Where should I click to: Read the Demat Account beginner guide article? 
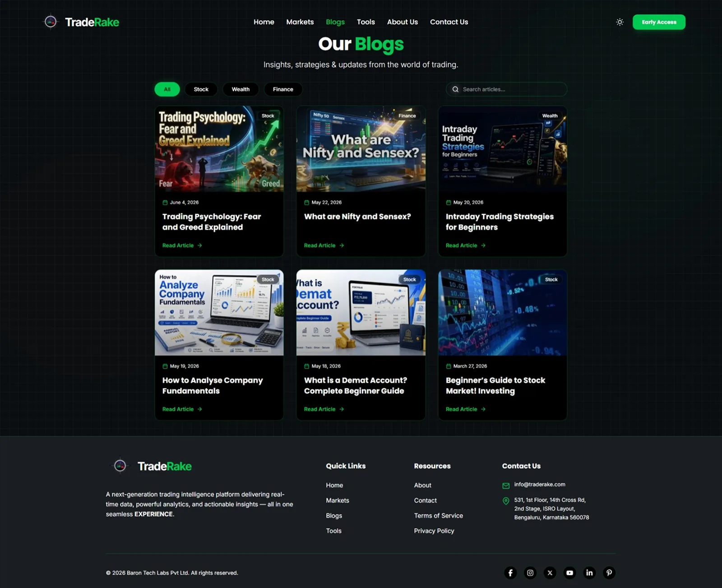coord(324,409)
